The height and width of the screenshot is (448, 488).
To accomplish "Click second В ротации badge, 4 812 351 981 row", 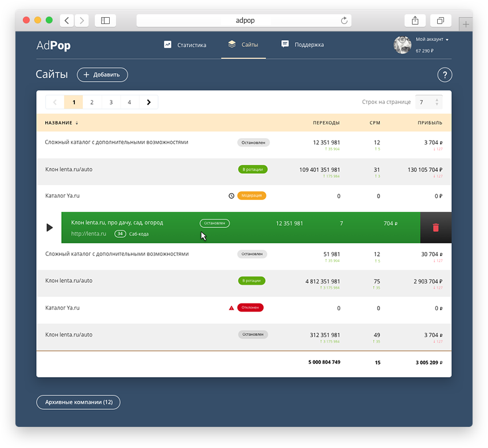I will [251, 281].
